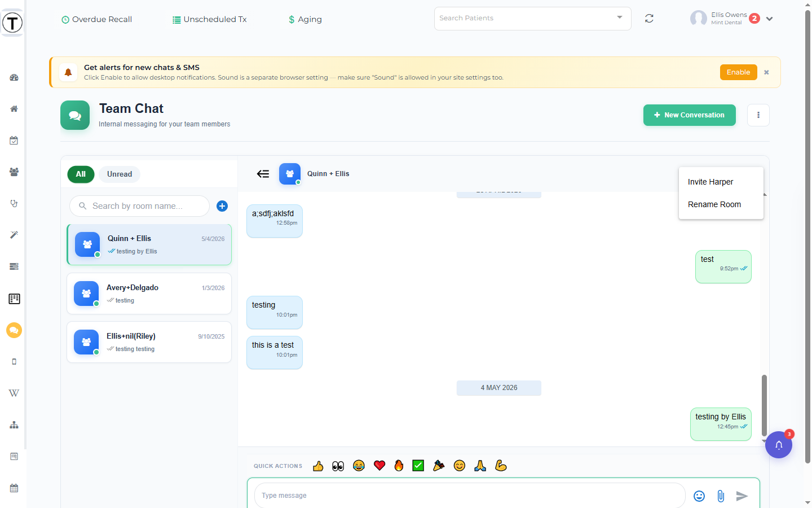Send the party popper quick action emoji

click(x=439, y=466)
